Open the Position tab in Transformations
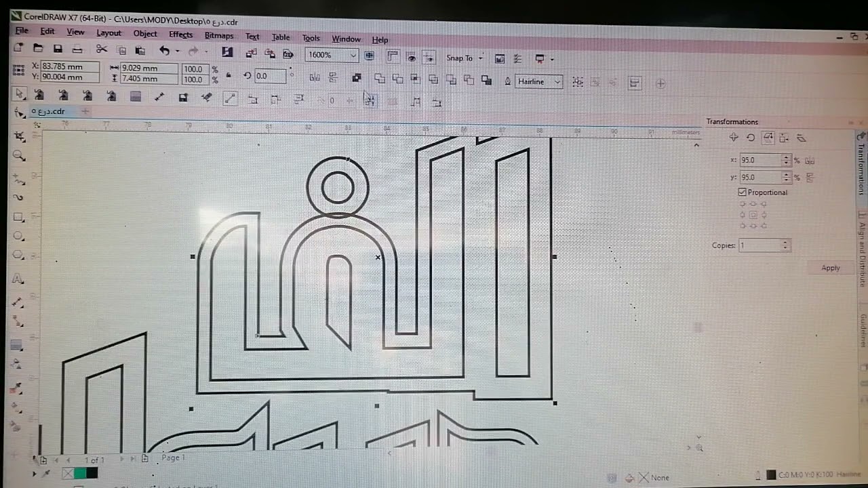This screenshot has width=868, height=488. coord(734,138)
